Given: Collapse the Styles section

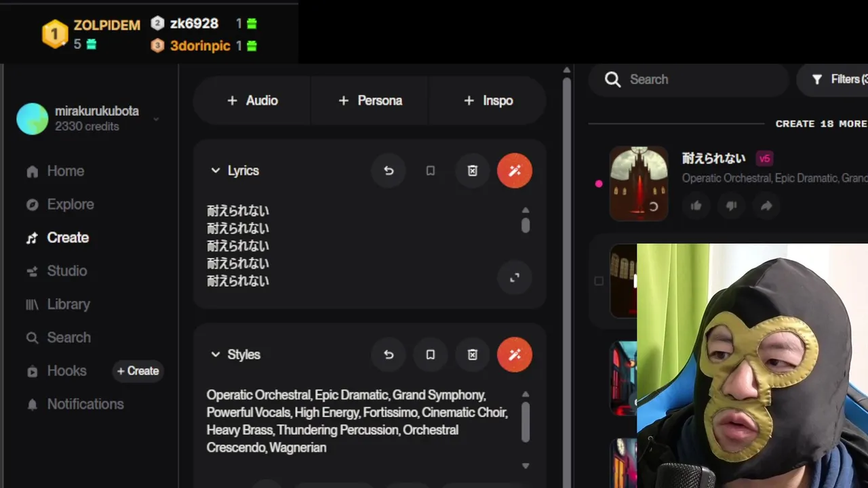Looking at the screenshot, I should click(216, 354).
